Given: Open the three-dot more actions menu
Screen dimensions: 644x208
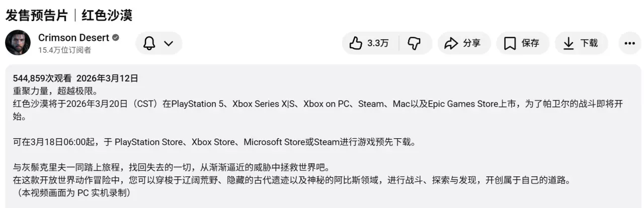Looking at the screenshot, I should pos(629,43).
